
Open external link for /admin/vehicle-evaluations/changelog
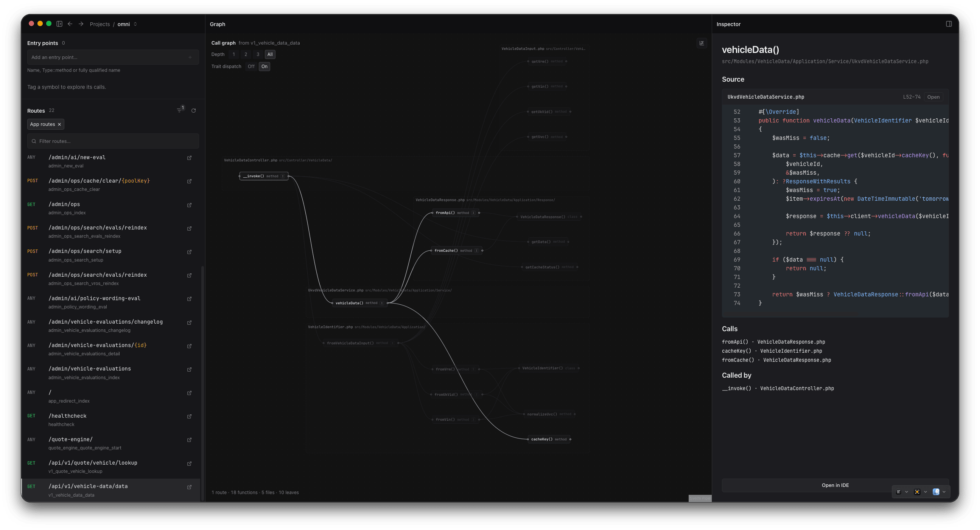[x=189, y=322]
